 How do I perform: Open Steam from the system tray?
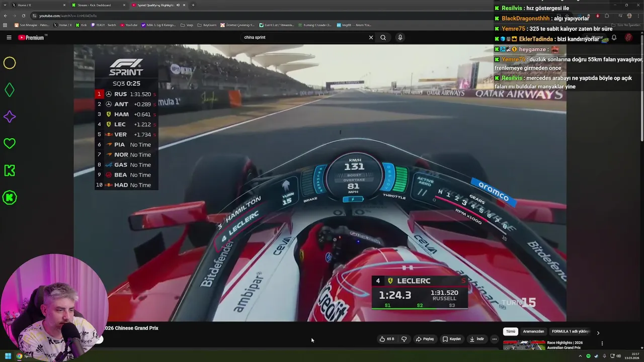(x=596, y=356)
